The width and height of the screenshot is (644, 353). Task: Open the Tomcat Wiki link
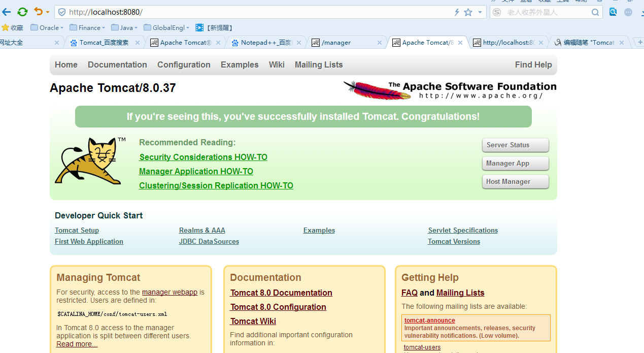(253, 322)
